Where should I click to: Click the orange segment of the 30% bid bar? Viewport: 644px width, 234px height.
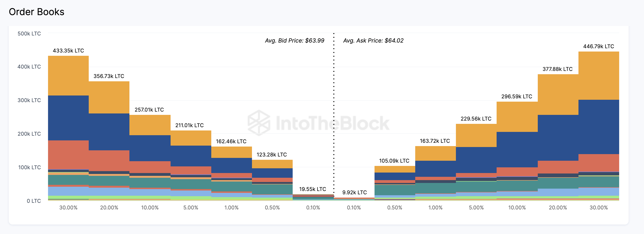pos(68,76)
